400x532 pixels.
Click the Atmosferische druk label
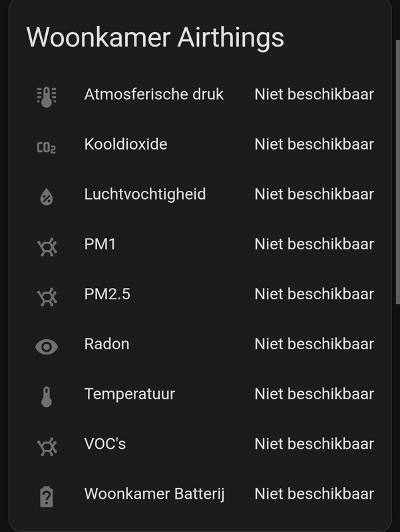(x=144, y=95)
